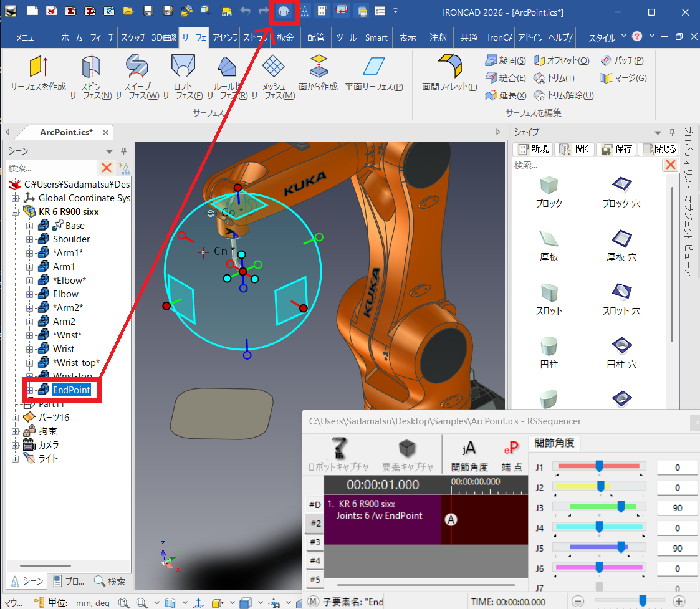Click the Ruled Surface (ルールド) tool
The image size is (700, 609).
click(x=228, y=76)
